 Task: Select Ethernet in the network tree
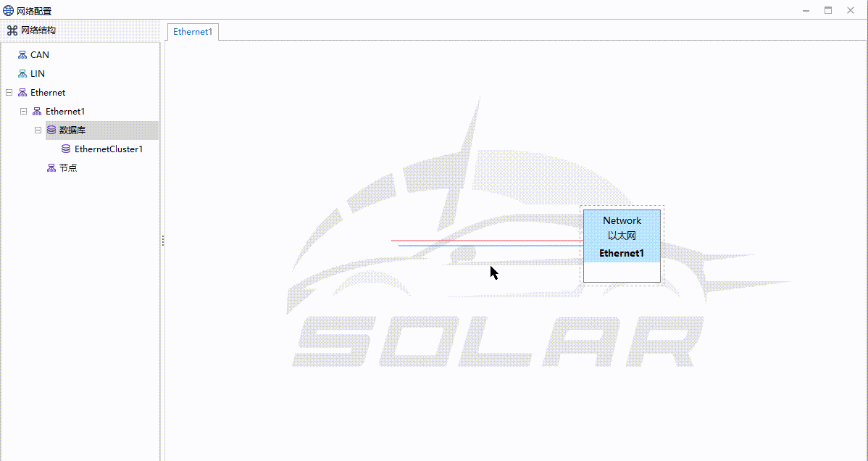48,93
